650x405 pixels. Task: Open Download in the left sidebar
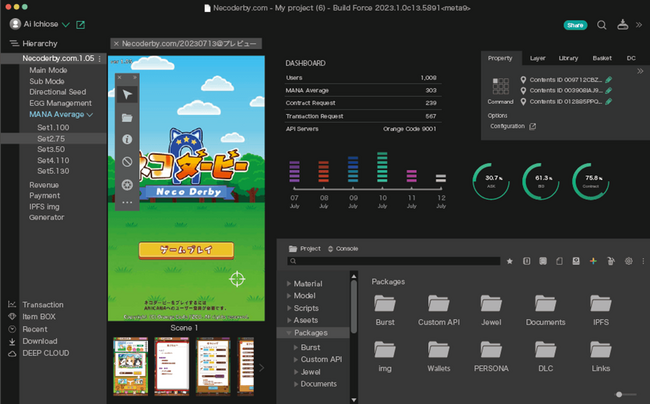(40, 341)
